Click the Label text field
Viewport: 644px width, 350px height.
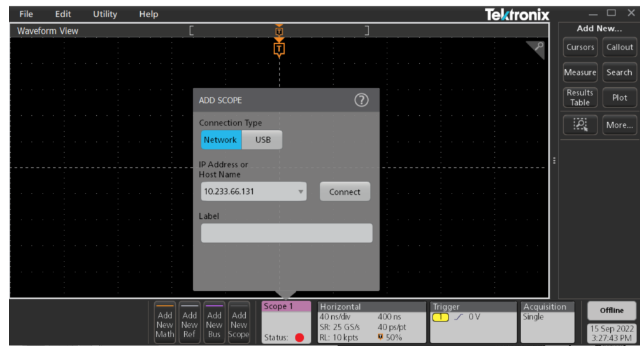287,233
